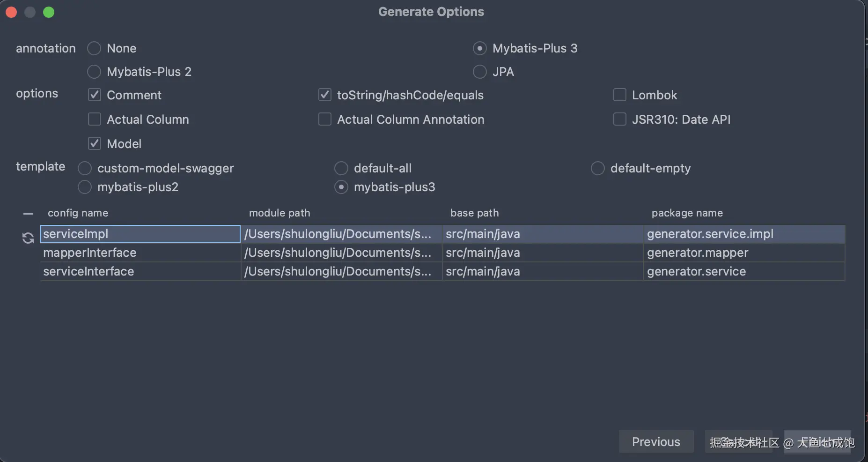The width and height of the screenshot is (868, 462).
Task: Choose the default-all template
Action: [x=341, y=168]
